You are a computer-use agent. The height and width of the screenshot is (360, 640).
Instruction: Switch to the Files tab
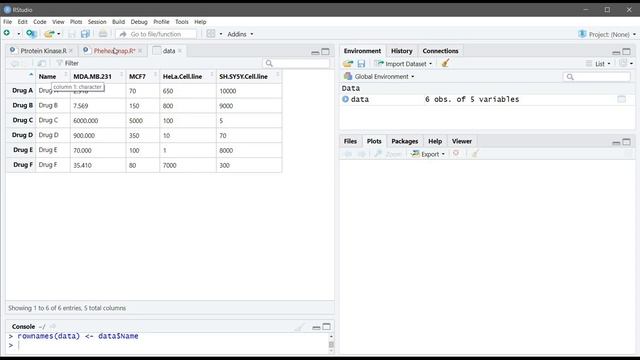click(350, 141)
